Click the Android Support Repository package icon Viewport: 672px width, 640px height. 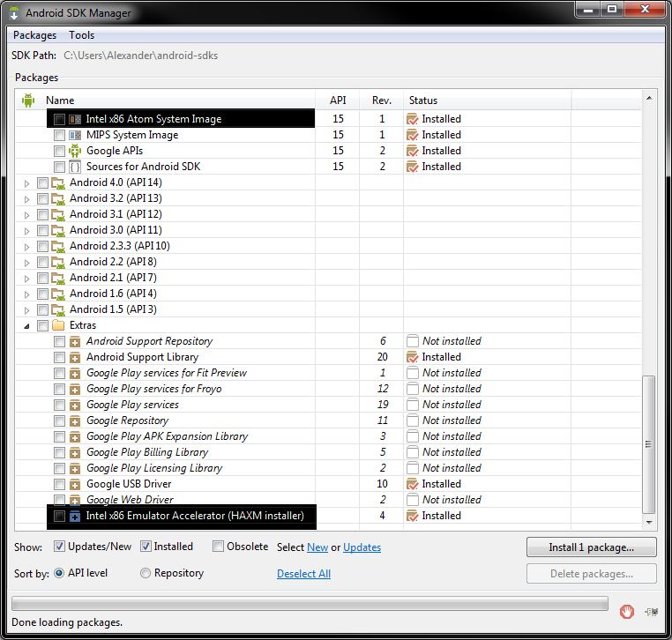point(75,341)
